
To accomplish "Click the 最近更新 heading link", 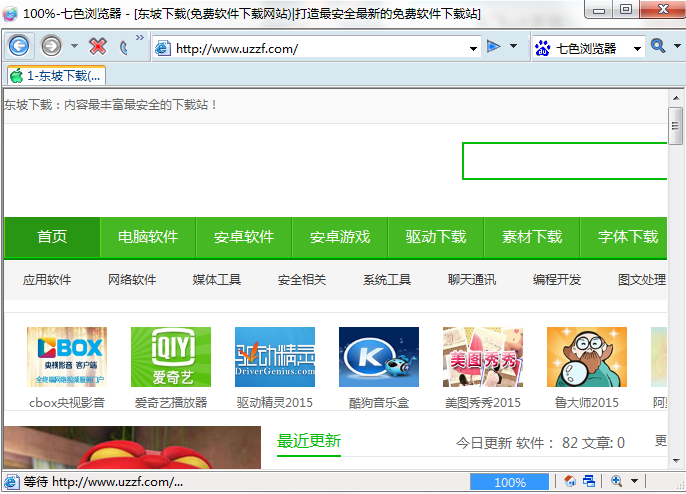I will 309,441.
